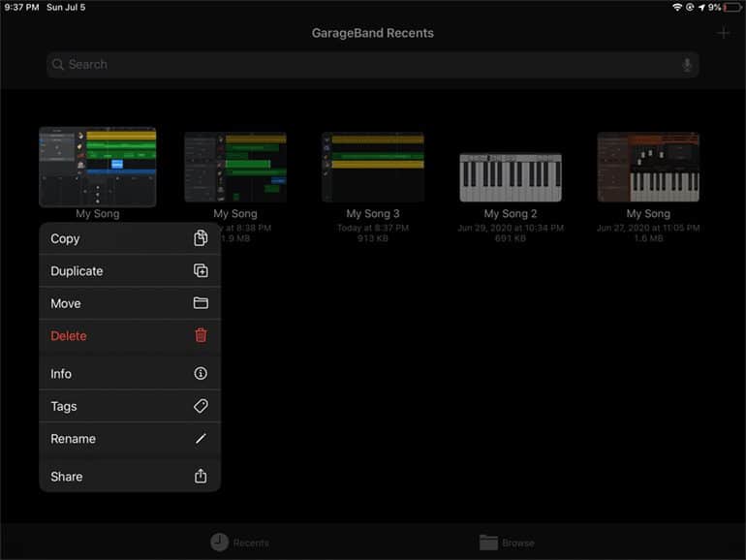Open My Song from Jun 27, 2020
The width and height of the screenshot is (746, 560).
648,167
